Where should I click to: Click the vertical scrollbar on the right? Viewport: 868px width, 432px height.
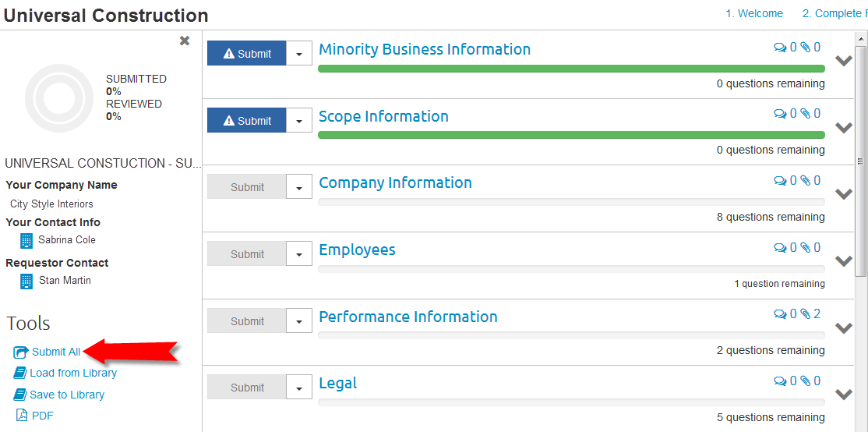[860, 156]
